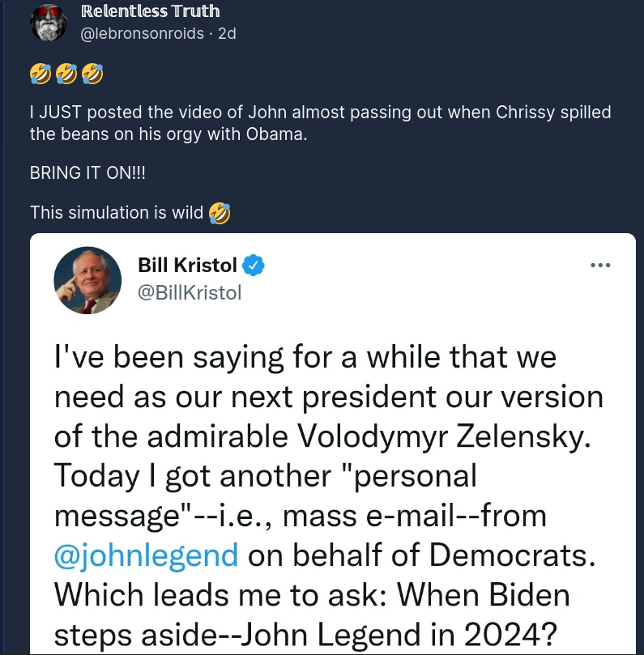Click the Bill Kristol name in the tweet
This screenshot has height=655, width=644.
pos(187,266)
